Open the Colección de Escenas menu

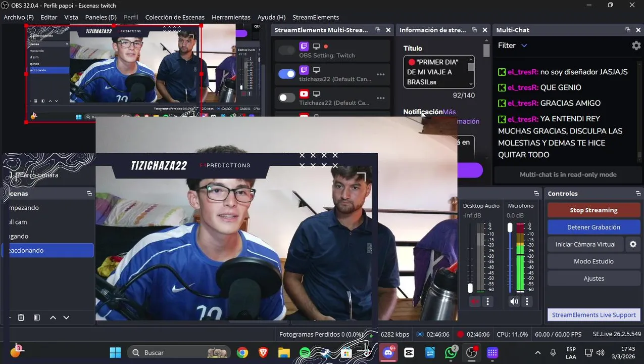click(x=175, y=17)
